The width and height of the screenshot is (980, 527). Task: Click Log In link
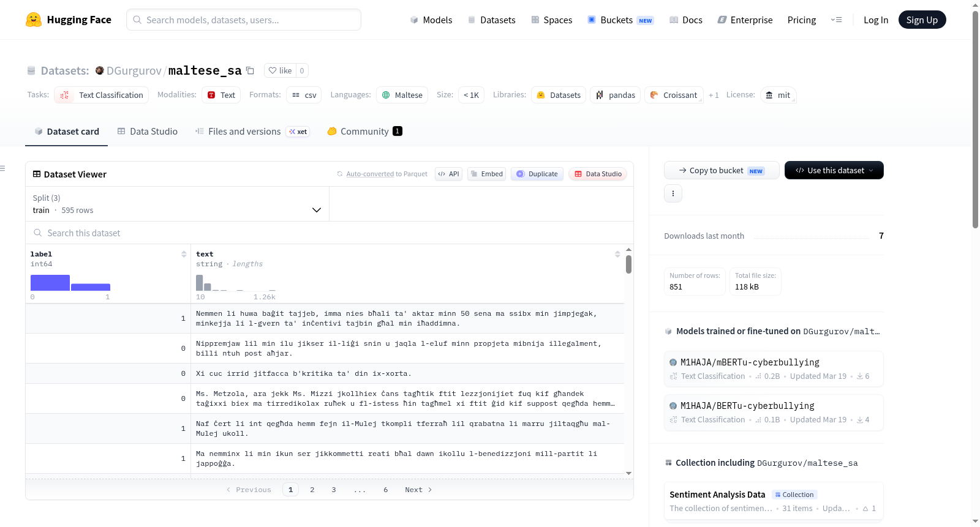876,20
